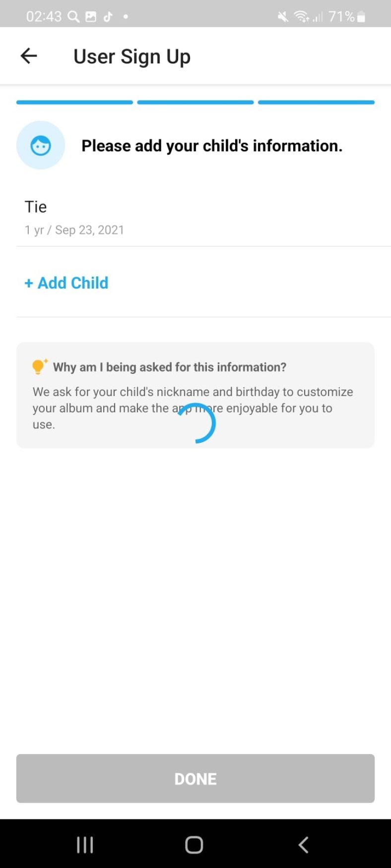Tap the gallery icon in the status bar
391x868 pixels.
click(x=91, y=15)
